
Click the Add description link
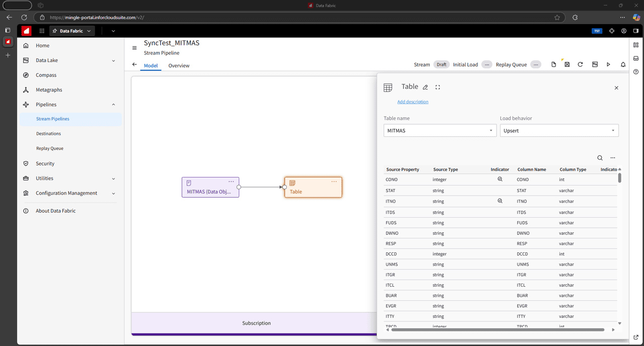coord(413,102)
